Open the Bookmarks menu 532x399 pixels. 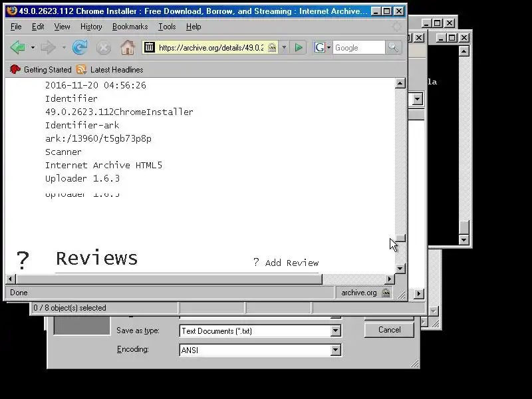[130, 27]
